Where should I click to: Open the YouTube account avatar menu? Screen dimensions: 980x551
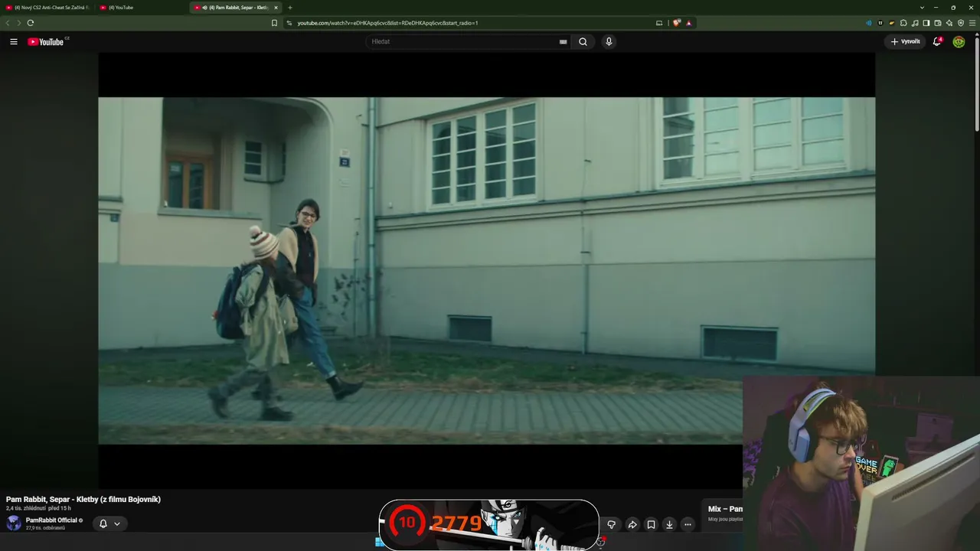pos(959,42)
